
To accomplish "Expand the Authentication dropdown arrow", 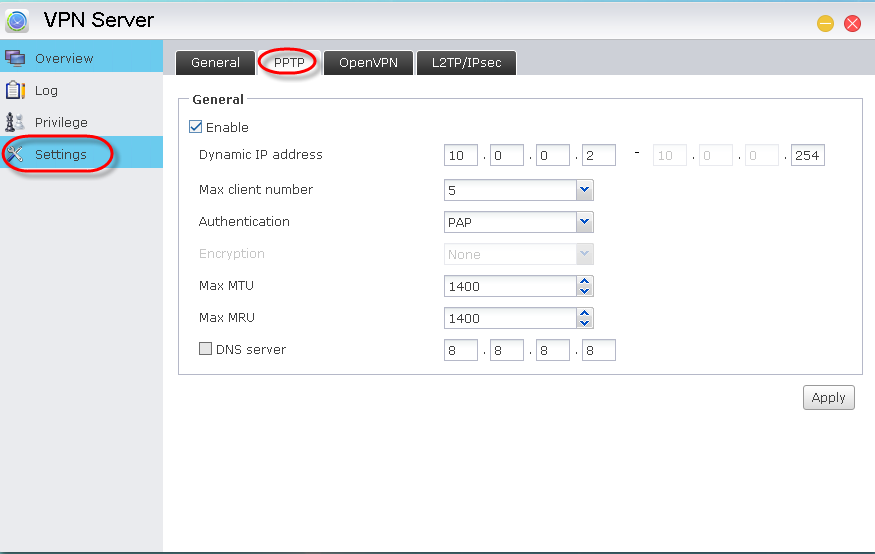I will [x=584, y=222].
